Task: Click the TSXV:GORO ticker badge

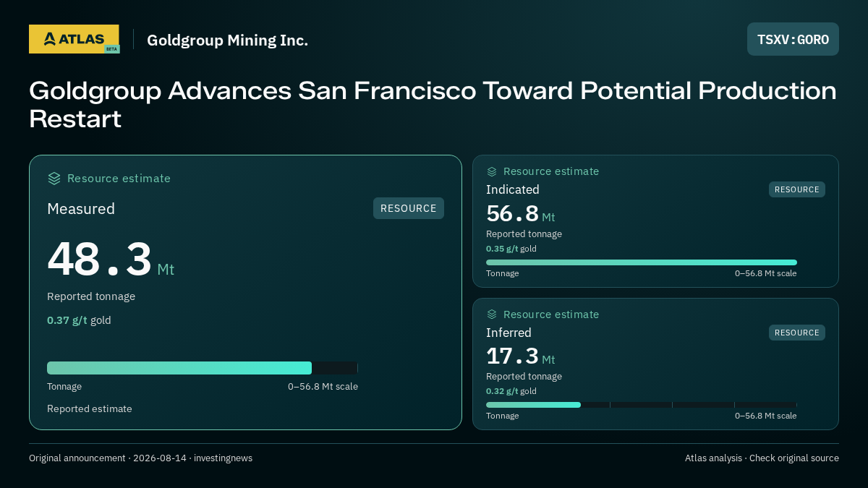Action: point(793,39)
